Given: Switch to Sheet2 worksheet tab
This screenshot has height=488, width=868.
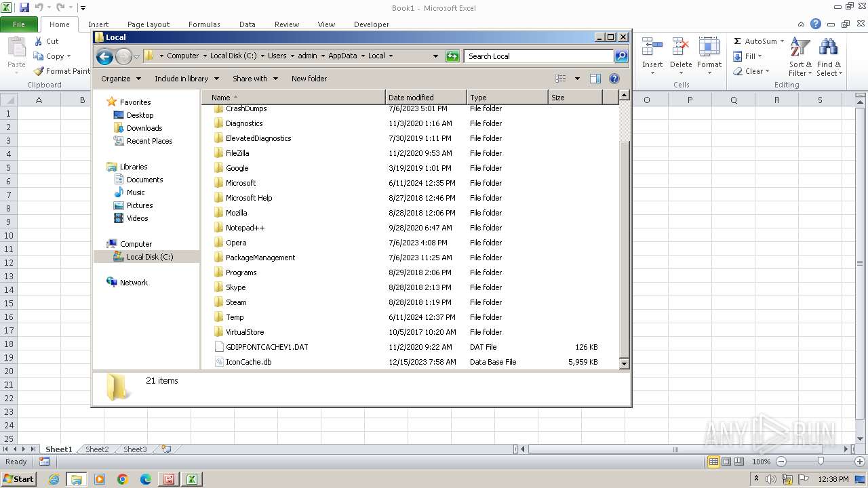Looking at the screenshot, I should (x=97, y=449).
